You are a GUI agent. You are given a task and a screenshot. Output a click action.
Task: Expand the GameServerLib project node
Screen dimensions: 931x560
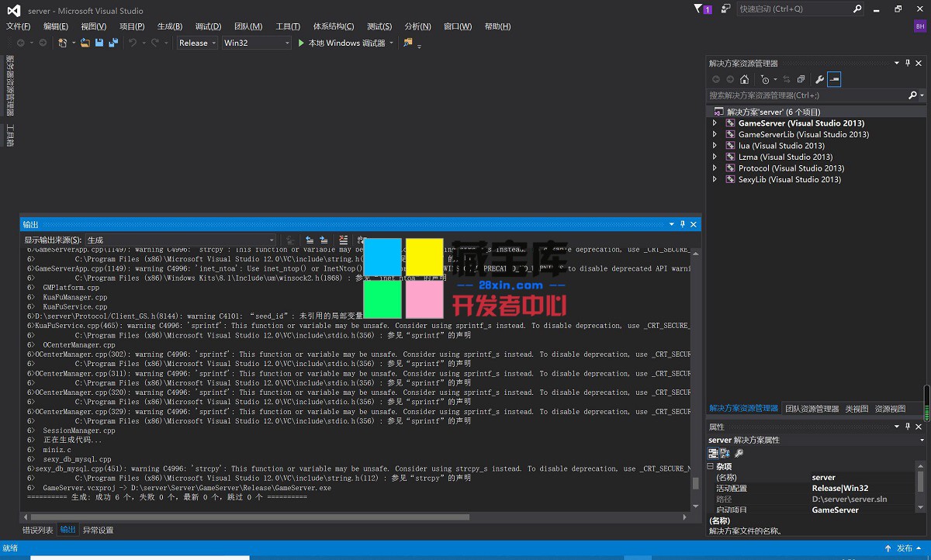(715, 134)
